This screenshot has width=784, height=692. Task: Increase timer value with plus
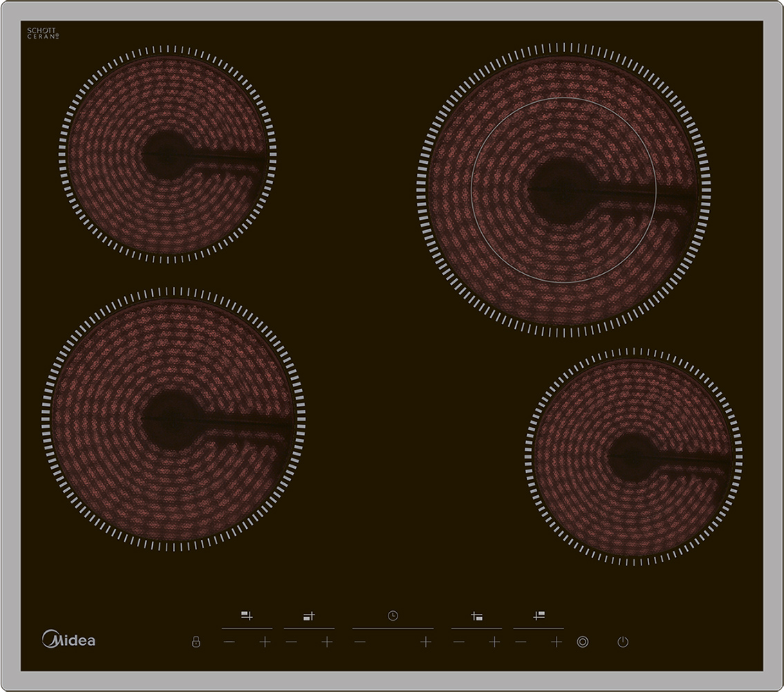pyautogui.click(x=425, y=642)
